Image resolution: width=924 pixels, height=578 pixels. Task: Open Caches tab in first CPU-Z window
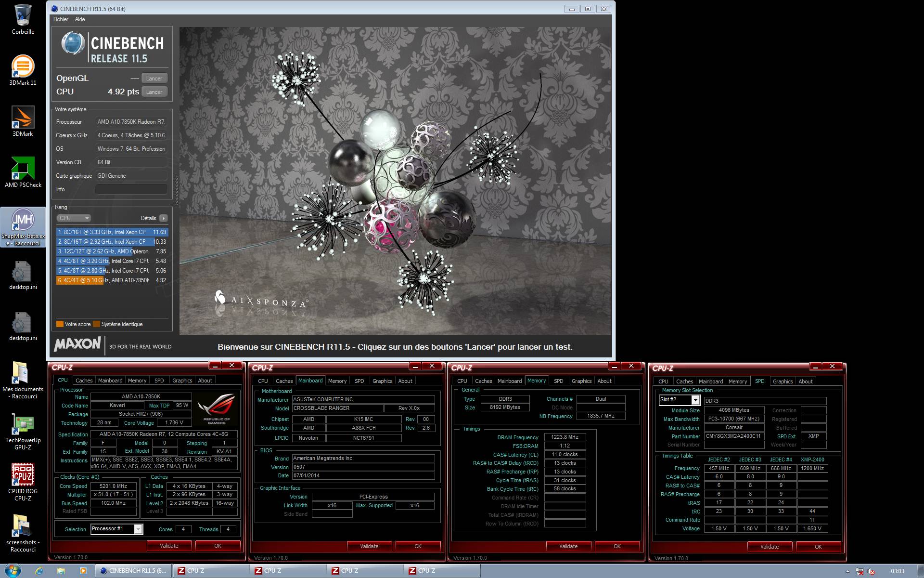84,381
